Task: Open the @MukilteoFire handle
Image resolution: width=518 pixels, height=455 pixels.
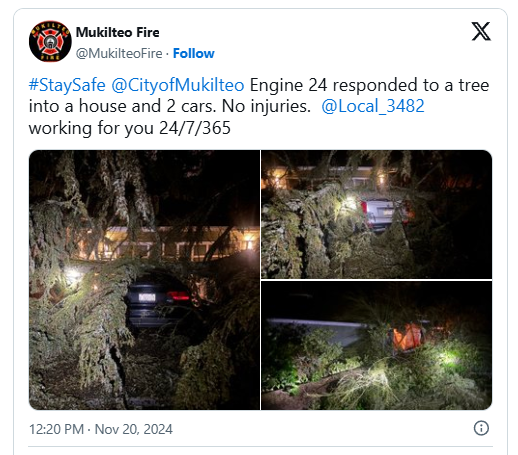Action: point(119,53)
